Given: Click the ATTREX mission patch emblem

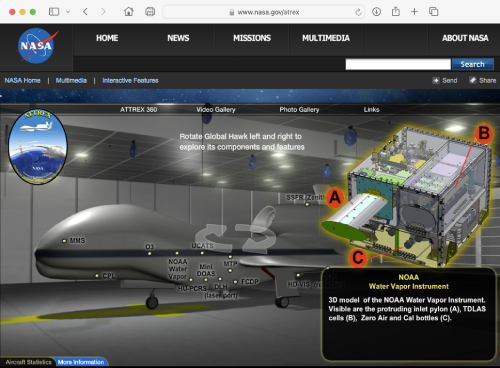Looking at the screenshot, I should pyautogui.click(x=38, y=146).
